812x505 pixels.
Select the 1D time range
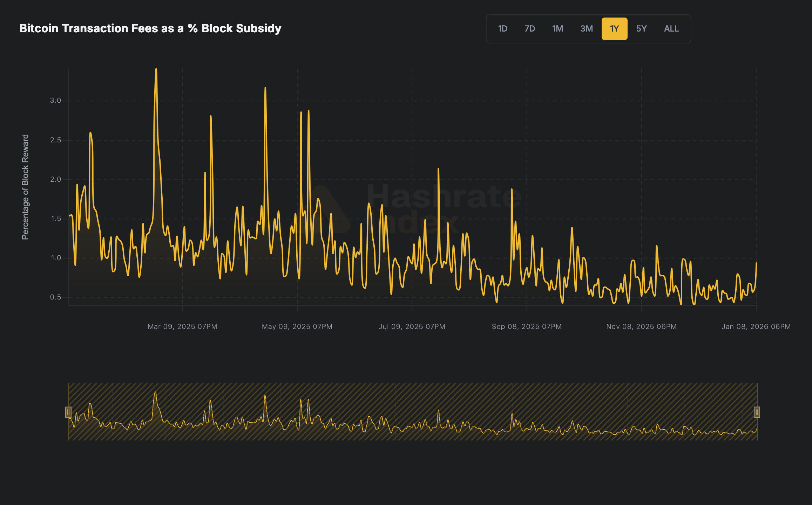click(502, 29)
